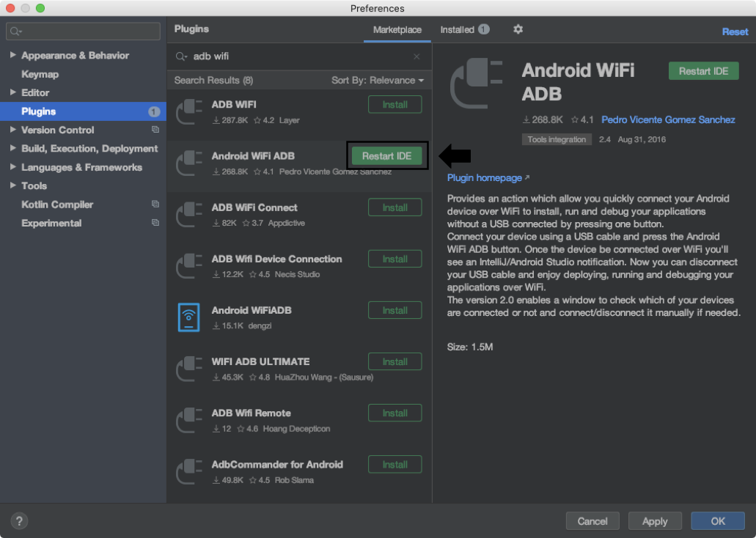The width and height of the screenshot is (756, 538).
Task: Click the project-level icon beside Experimental
Action: [x=155, y=223]
